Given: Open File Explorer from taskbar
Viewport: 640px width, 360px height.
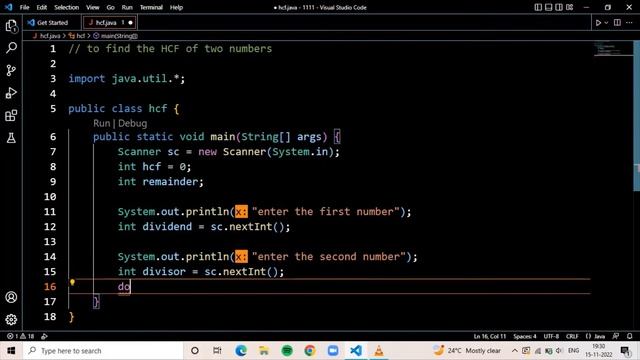Looking at the screenshot, I should coord(264,351).
